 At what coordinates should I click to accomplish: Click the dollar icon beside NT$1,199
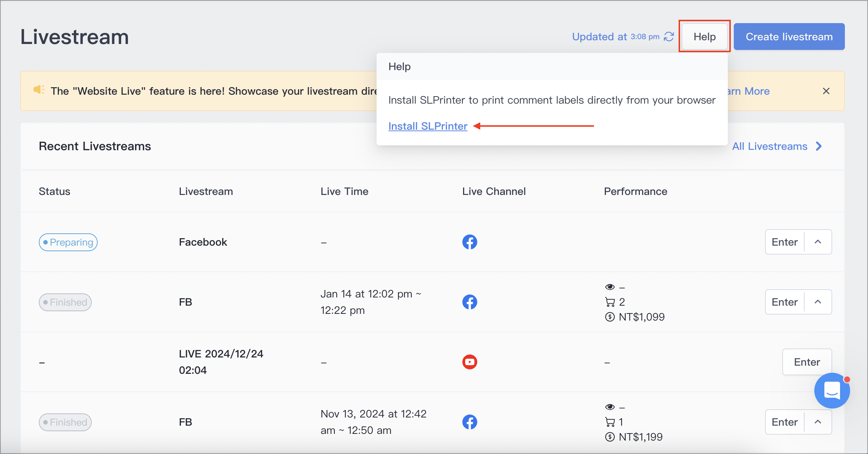[x=610, y=437]
